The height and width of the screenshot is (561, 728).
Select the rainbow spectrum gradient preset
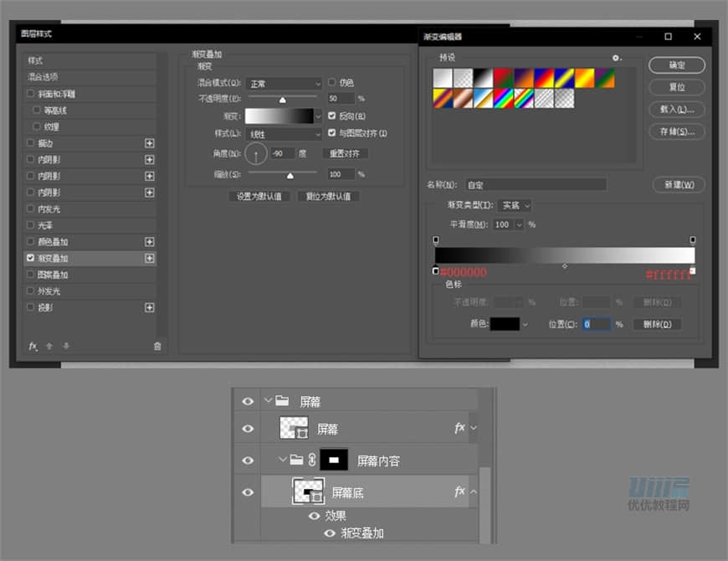point(504,98)
